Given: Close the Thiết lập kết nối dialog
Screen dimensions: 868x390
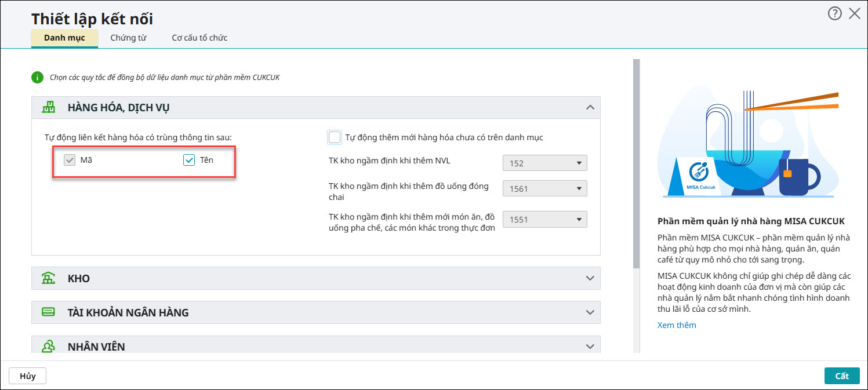Looking at the screenshot, I should click(x=855, y=14).
